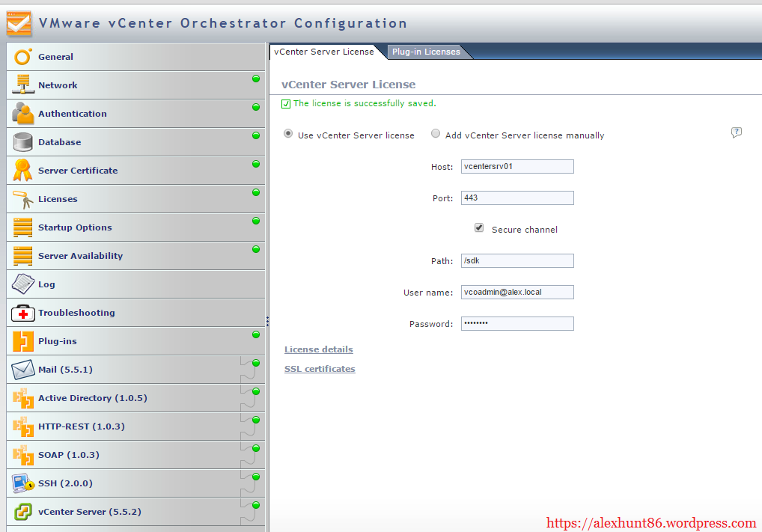762x532 pixels.
Task: Click the HTTP-REST plug-in icon
Action: pyautogui.click(x=23, y=426)
